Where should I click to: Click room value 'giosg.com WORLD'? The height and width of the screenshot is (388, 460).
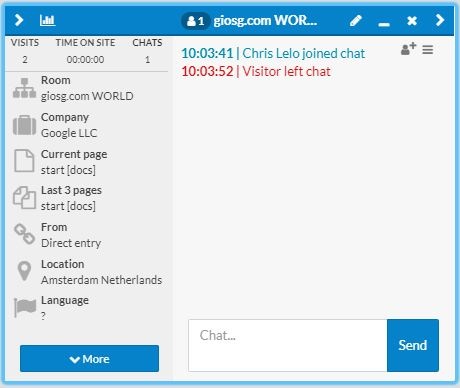pos(87,96)
